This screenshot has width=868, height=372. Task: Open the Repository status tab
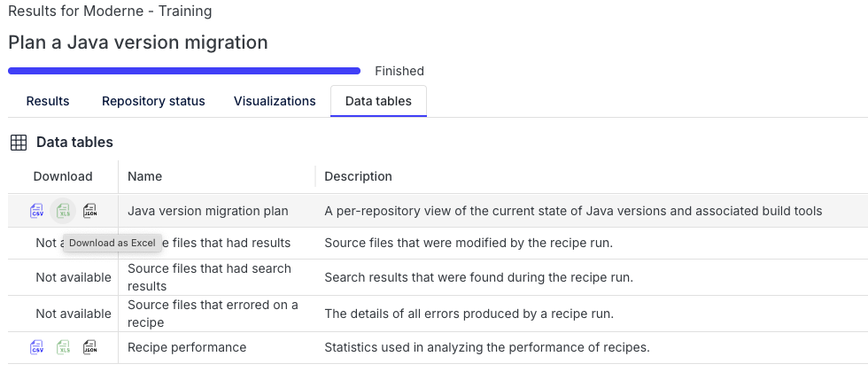[153, 101]
